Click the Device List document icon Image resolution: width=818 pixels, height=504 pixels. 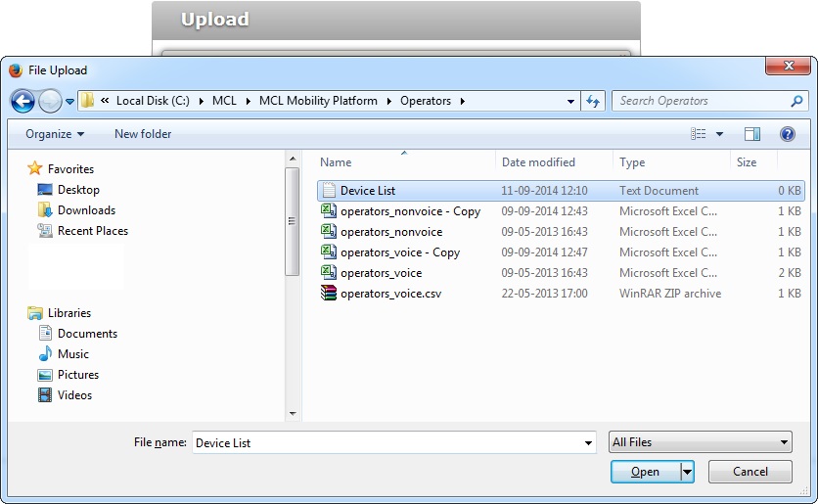tap(329, 190)
